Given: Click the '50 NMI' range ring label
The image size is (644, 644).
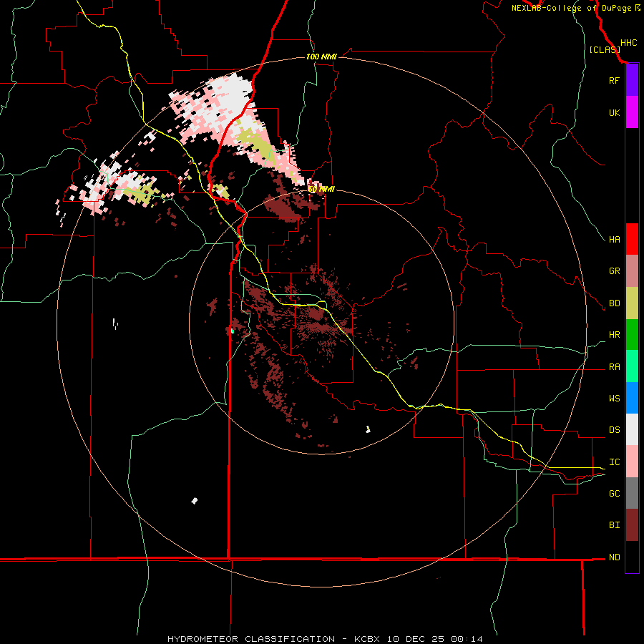Looking at the screenshot, I should (x=321, y=189).
